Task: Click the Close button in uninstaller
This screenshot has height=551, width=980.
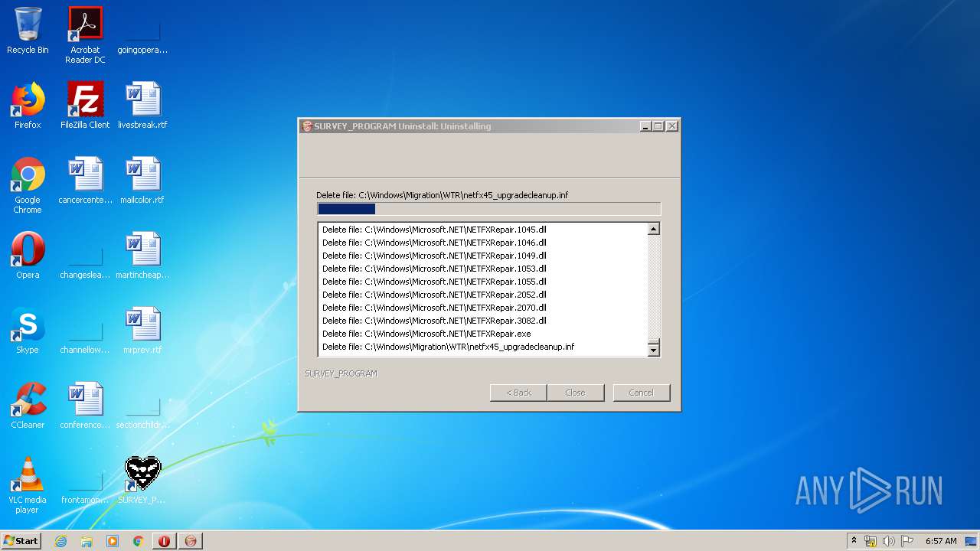Action: click(575, 393)
